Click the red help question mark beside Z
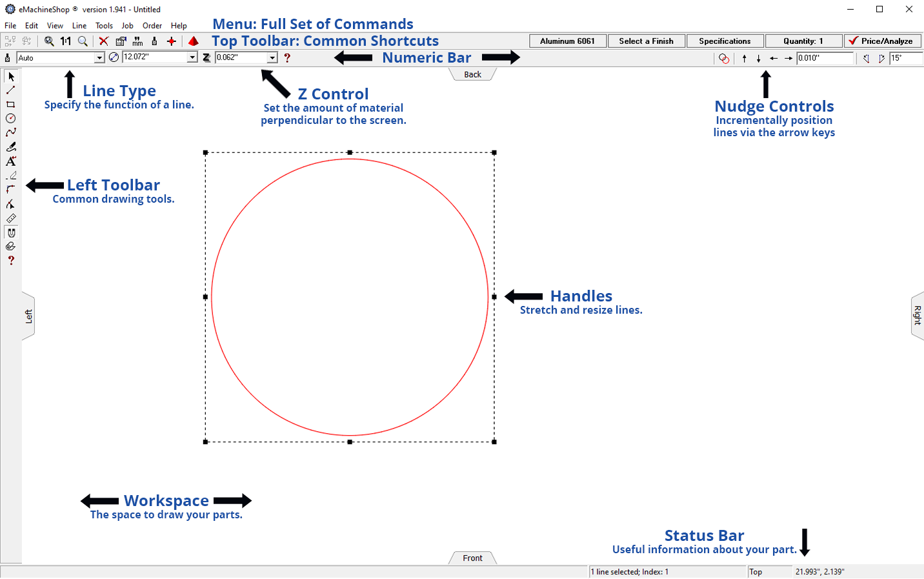The image size is (924, 579). click(287, 57)
